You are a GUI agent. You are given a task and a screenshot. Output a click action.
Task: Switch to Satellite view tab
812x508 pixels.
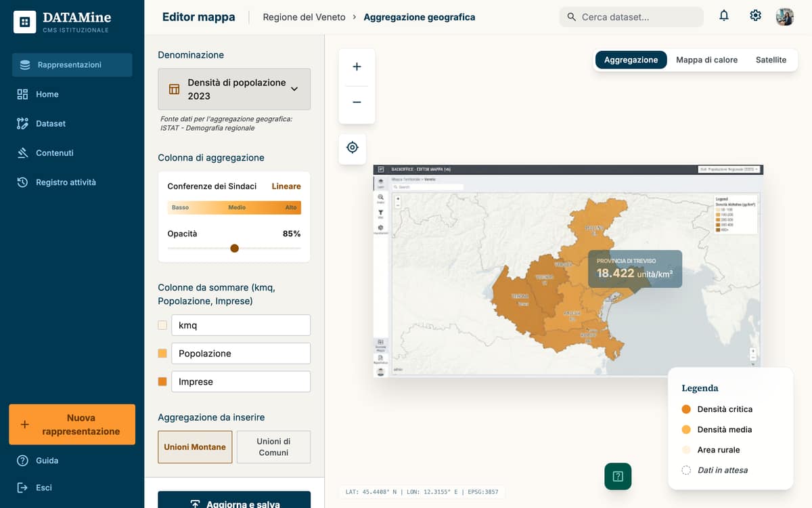point(771,60)
